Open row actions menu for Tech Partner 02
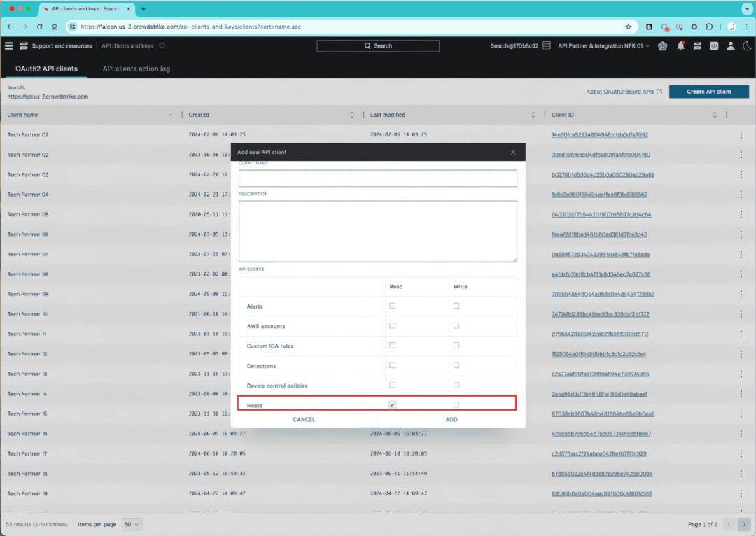This screenshot has height=536, width=756. pyautogui.click(x=741, y=155)
